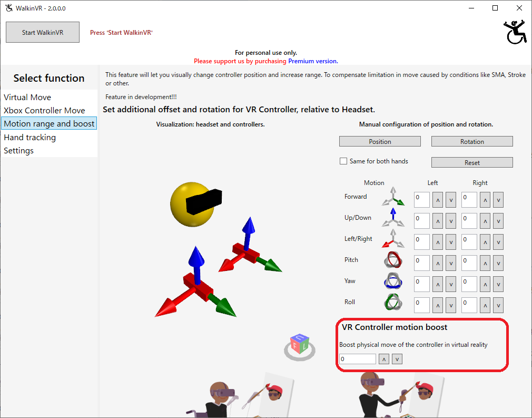This screenshot has width=532, height=418.
Task: Click the Up/Down motion axis icon
Action: click(x=393, y=217)
